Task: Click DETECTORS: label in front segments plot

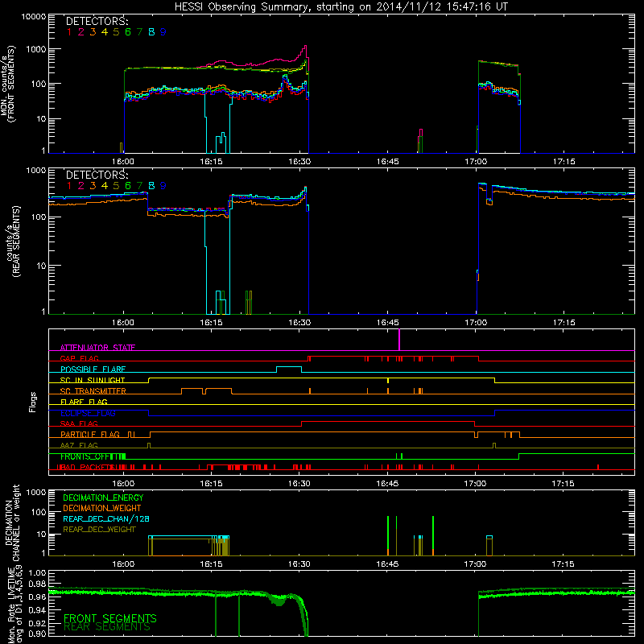Action: click(97, 22)
